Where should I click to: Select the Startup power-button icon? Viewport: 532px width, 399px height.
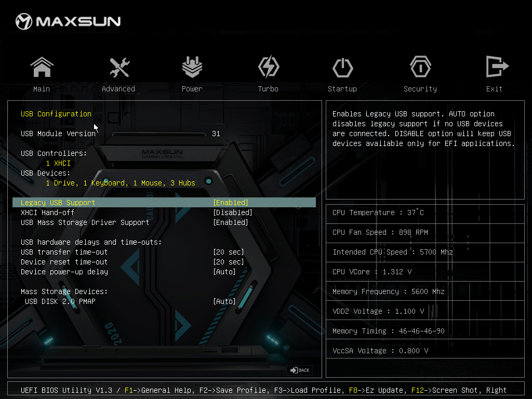pos(342,67)
